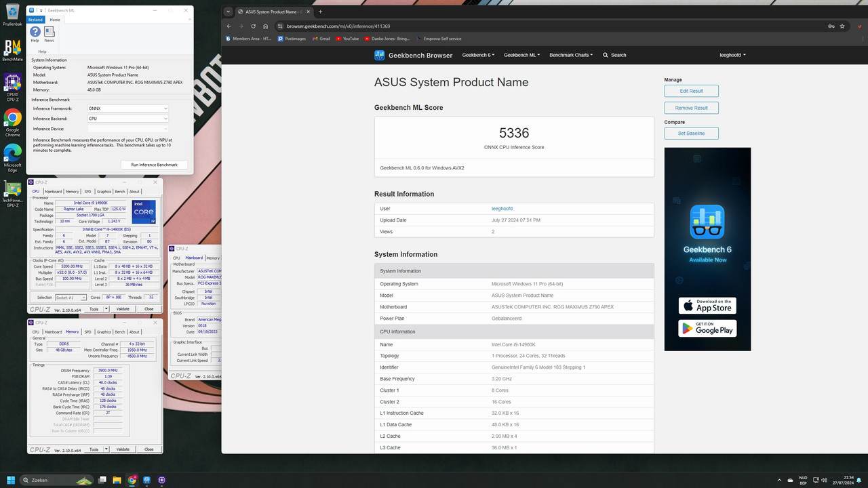
Task: Click the DRAM Frequency 3900.0 MHz value
Action: 108,371
